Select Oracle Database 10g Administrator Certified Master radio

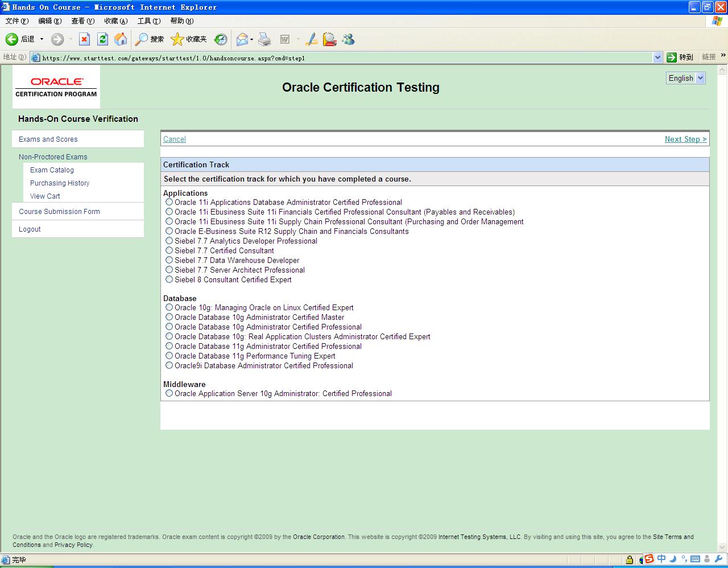tap(169, 317)
